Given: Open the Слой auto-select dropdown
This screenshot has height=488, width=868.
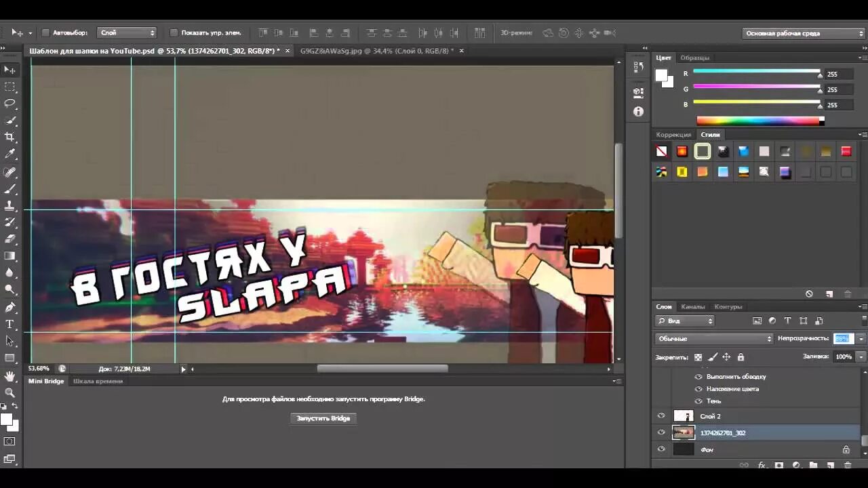Looking at the screenshot, I should [127, 33].
